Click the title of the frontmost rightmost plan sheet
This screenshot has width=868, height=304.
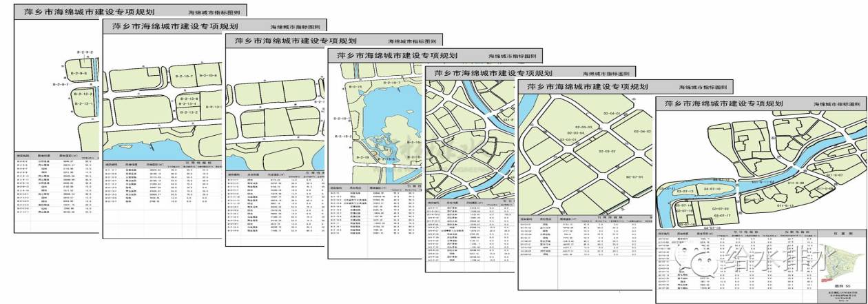pos(723,103)
